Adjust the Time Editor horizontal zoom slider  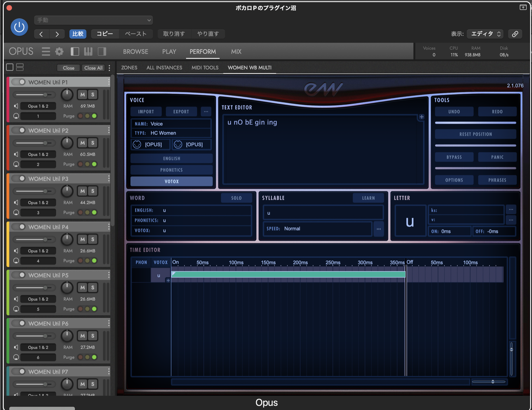489,382
